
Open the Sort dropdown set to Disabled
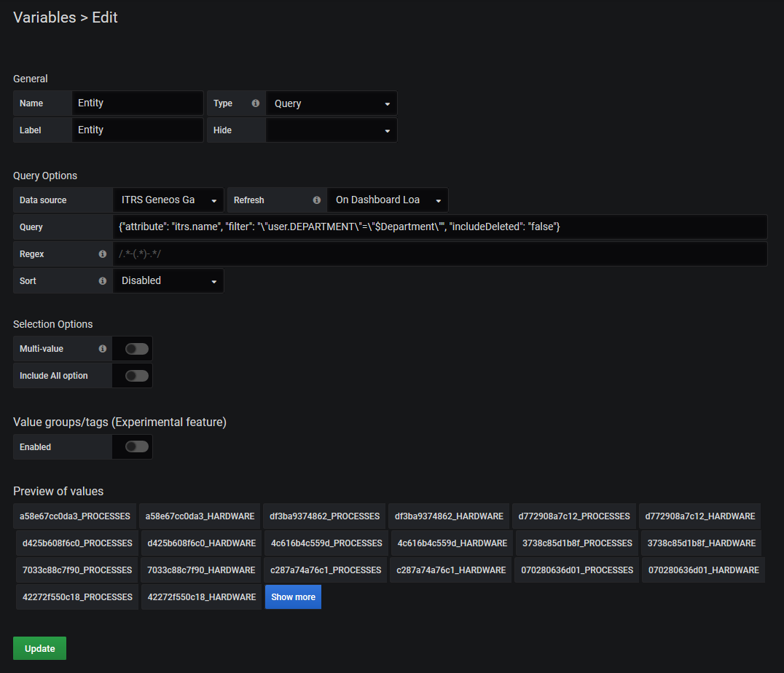point(168,281)
